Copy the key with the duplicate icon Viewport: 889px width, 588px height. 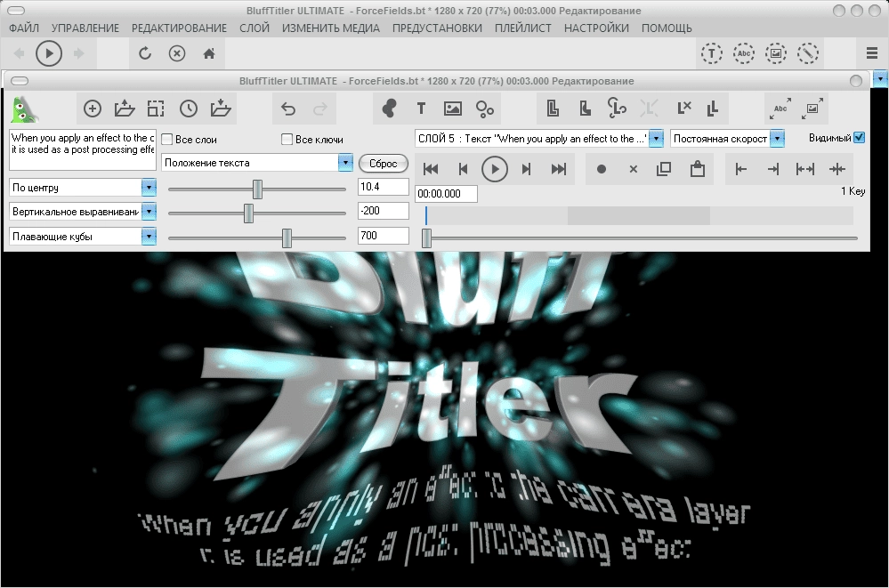click(x=664, y=168)
